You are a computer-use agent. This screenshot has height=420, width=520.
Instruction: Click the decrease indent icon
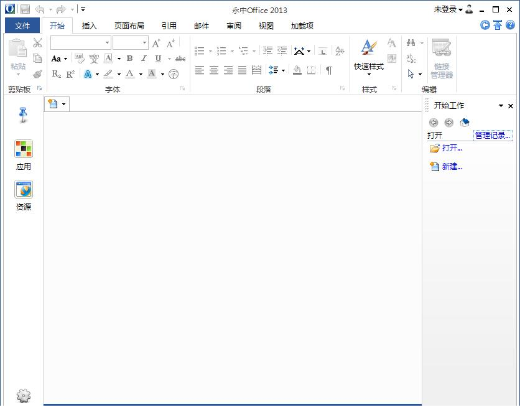(x=267, y=51)
